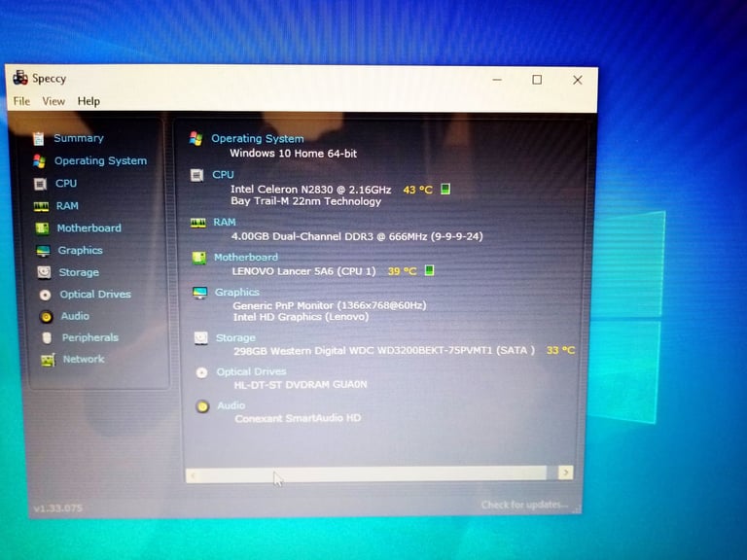The width and height of the screenshot is (747, 560).
Task: Select Motherboard in the sidebar
Action: click(89, 228)
